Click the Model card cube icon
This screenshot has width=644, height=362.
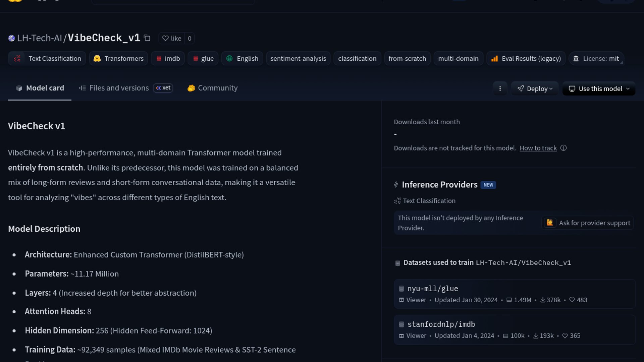tap(19, 88)
